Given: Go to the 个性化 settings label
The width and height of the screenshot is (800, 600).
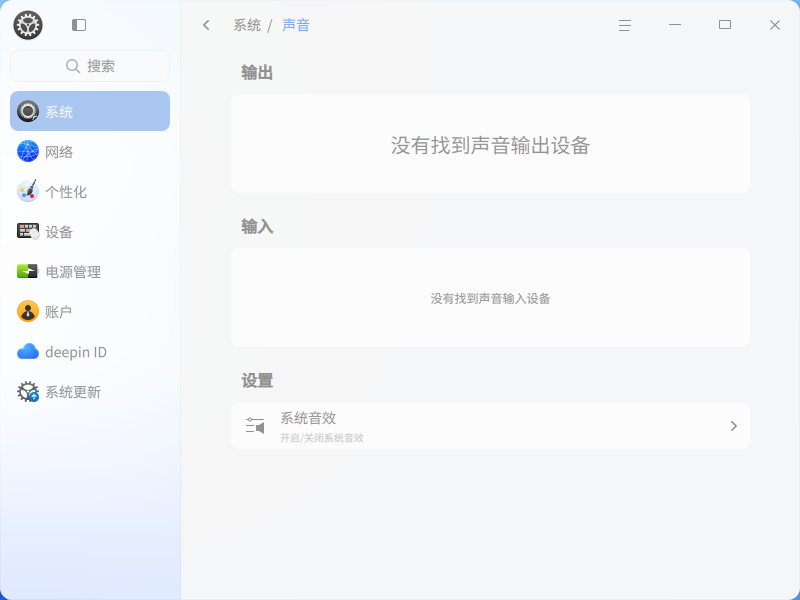Looking at the screenshot, I should tap(66, 192).
